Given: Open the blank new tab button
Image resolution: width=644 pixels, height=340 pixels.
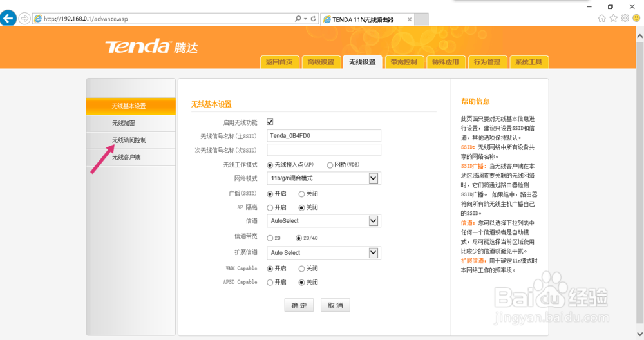Looking at the screenshot, I should [x=421, y=19].
